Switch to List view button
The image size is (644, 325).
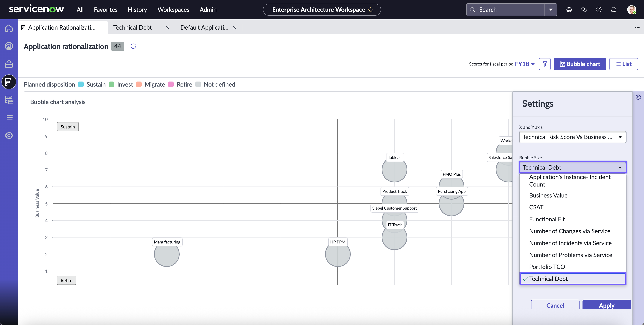pyautogui.click(x=624, y=64)
